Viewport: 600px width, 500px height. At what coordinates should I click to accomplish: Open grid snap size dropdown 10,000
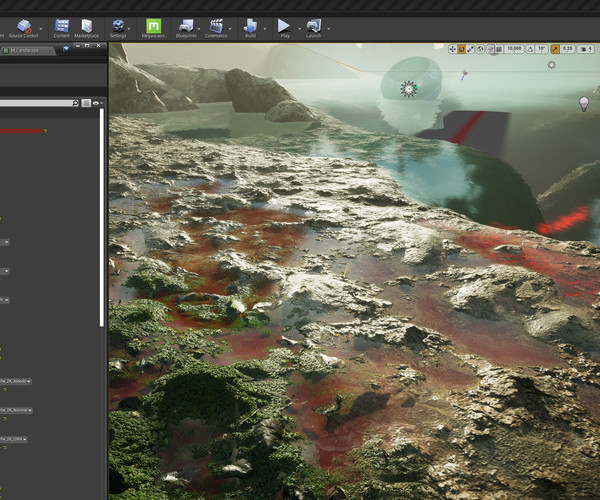[514, 49]
